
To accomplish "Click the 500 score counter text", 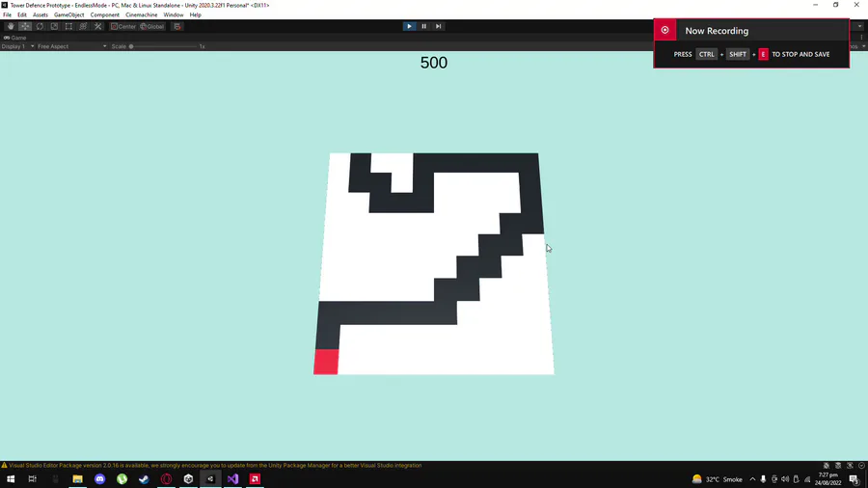I will pos(433,63).
